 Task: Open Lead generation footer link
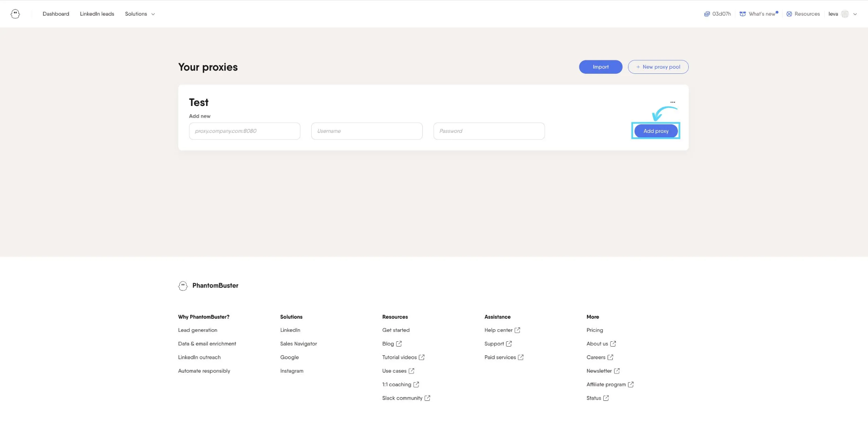[197, 330]
